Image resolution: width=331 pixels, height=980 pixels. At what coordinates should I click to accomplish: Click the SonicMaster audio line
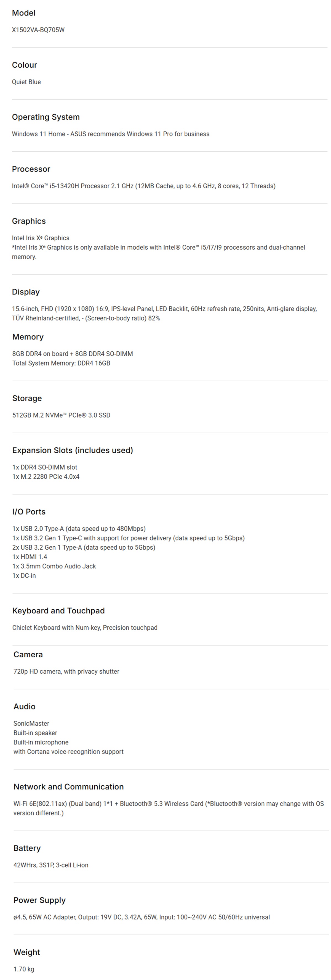tap(31, 724)
